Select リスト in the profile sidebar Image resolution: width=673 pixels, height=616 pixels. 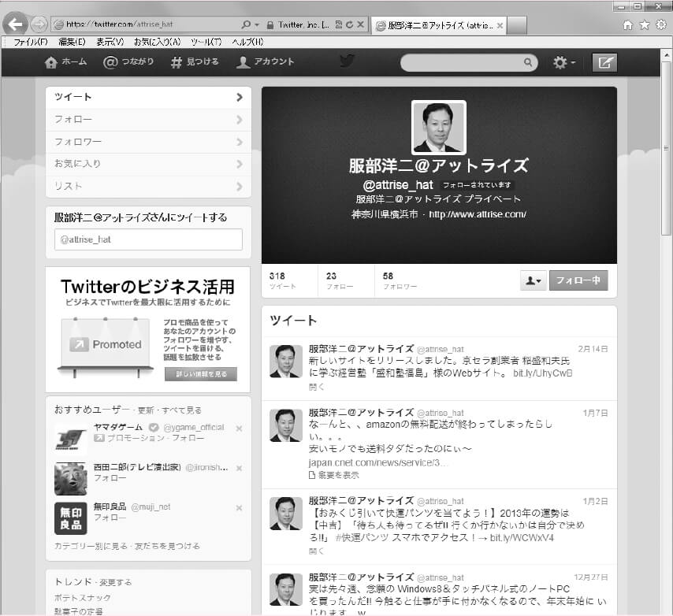(148, 187)
